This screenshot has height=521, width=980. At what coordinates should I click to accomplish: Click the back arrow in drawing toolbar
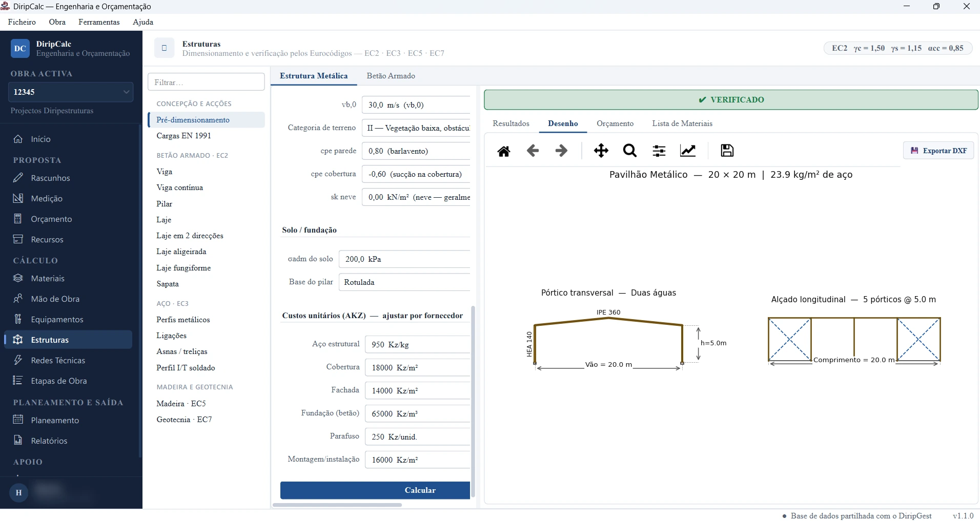pos(533,151)
